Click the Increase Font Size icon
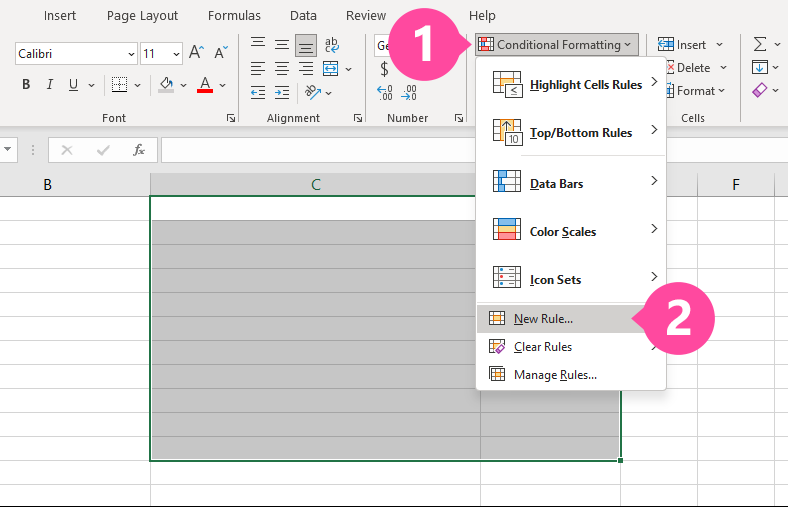The width and height of the screenshot is (788, 507). (197, 53)
